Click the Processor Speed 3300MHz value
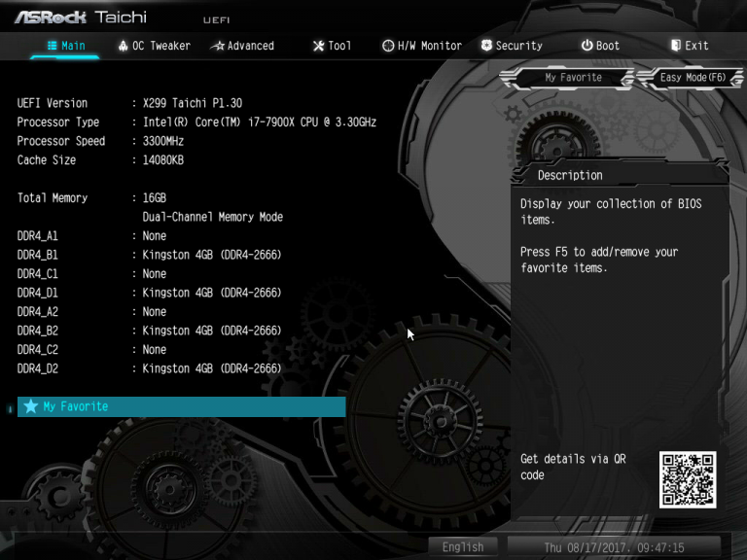747x560 pixels. (163, 141)
